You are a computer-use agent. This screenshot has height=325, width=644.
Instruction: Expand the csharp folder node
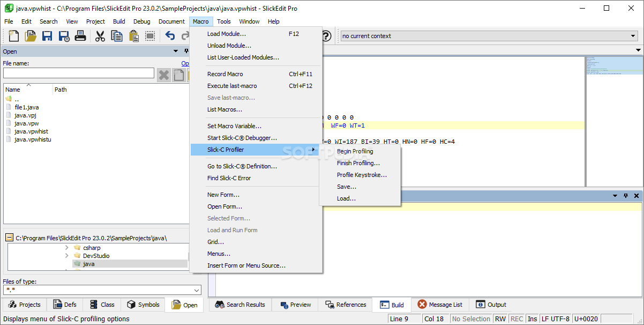tap(66, 248)
